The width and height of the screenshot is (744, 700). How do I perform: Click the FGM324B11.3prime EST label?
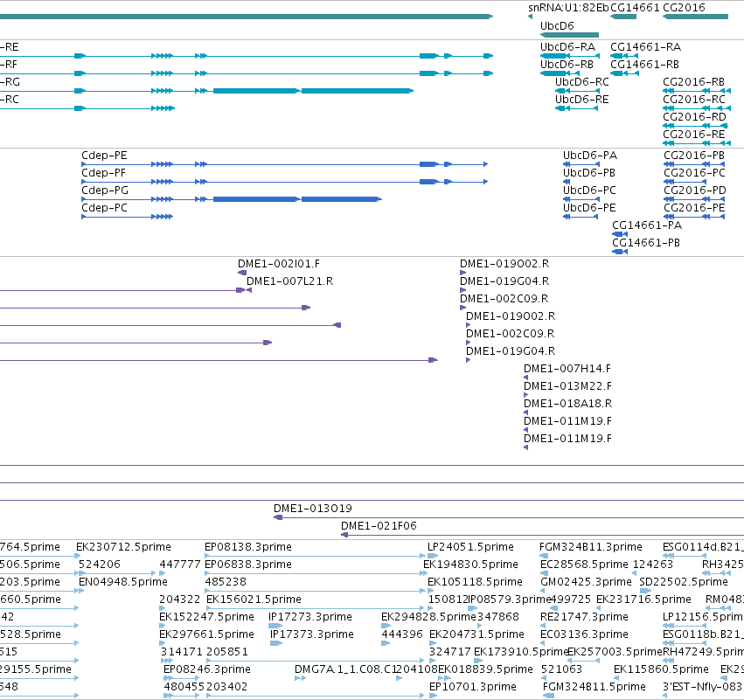coord(591,547)
